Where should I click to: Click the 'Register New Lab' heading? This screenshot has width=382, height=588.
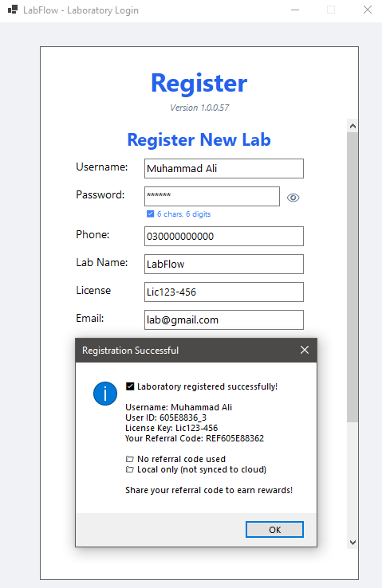pyautogui.click(x=199, y=140)
